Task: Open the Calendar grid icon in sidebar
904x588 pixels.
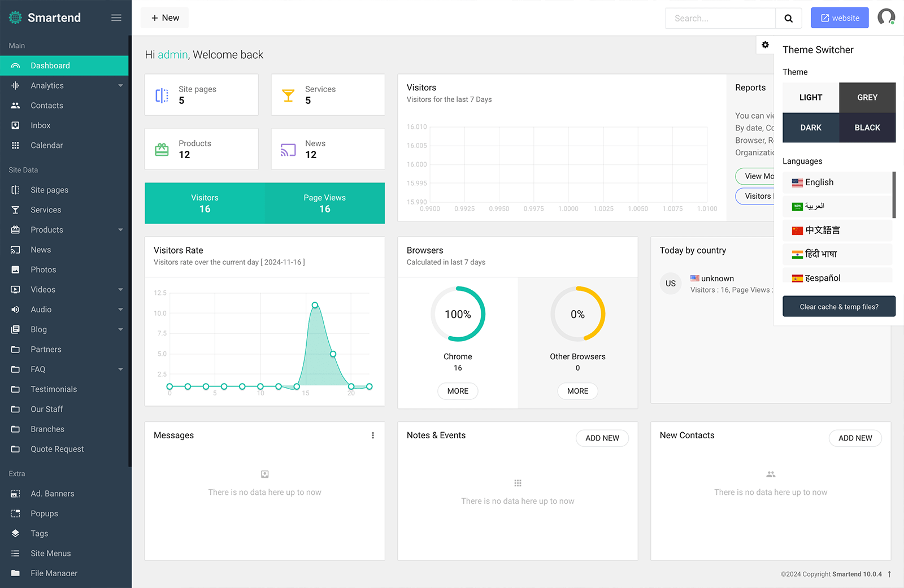Action: click(15, 145)
